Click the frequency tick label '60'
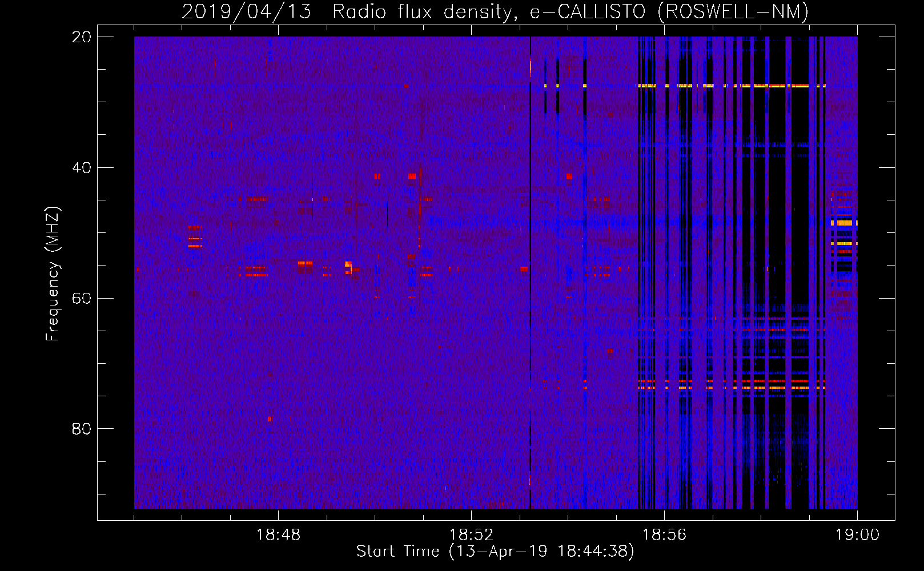 82,298
